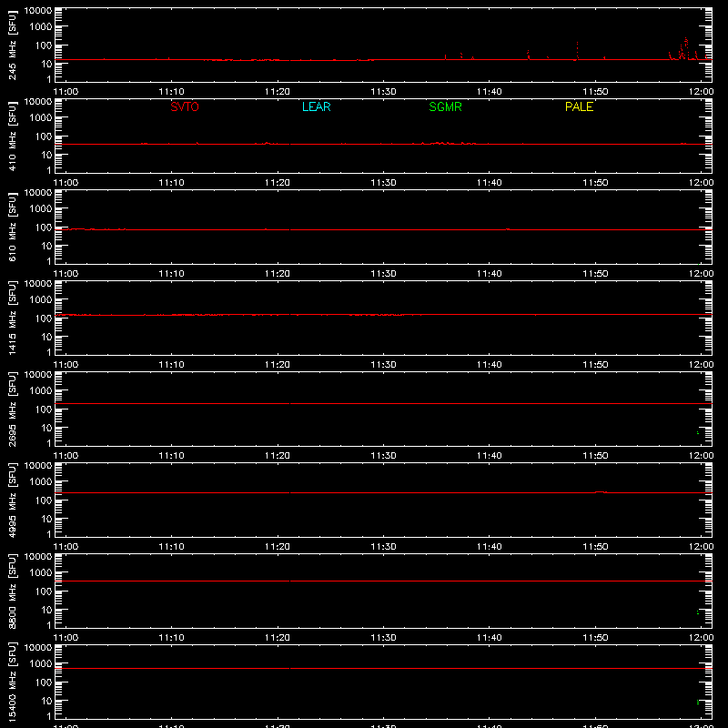Click 12:00 label under the 2695 MHz plot

(701, 456)
